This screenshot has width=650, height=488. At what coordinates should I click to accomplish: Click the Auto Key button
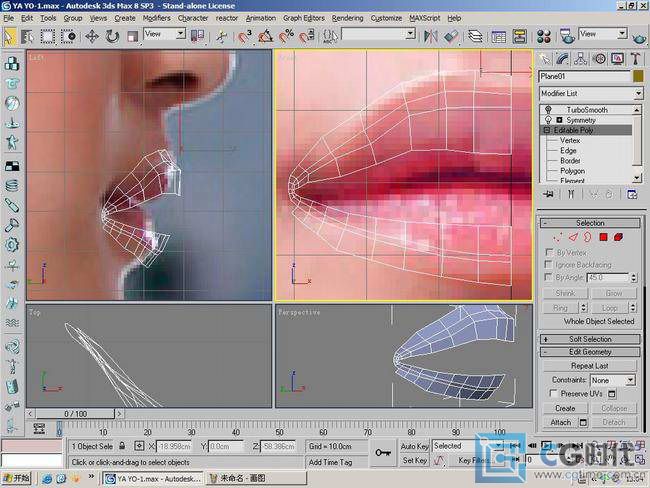click(x=414, y=447)
